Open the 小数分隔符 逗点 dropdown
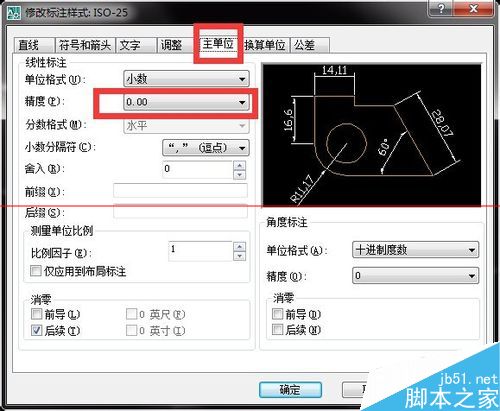 tap(205, 147)
